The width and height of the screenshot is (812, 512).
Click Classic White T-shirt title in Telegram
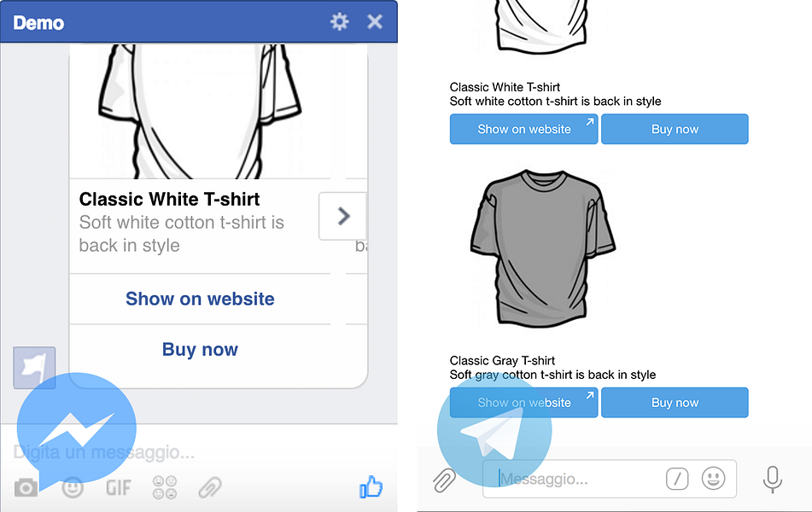[x=505, y=87]
